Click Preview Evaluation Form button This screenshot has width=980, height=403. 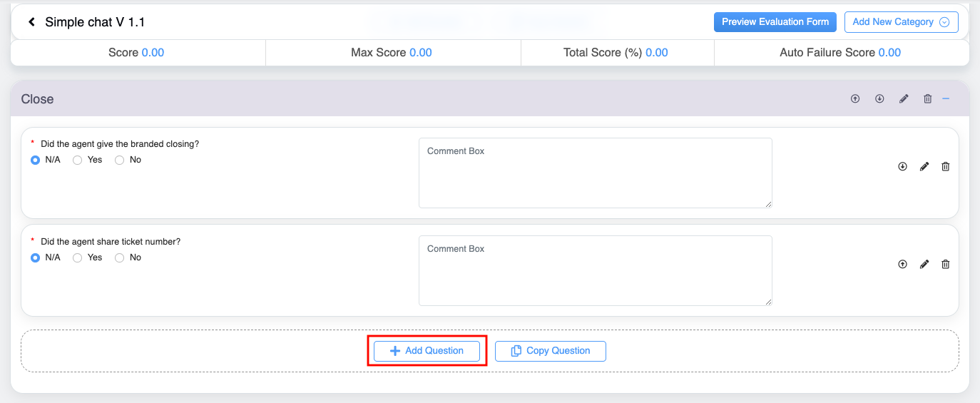click(x=775, y=22)
